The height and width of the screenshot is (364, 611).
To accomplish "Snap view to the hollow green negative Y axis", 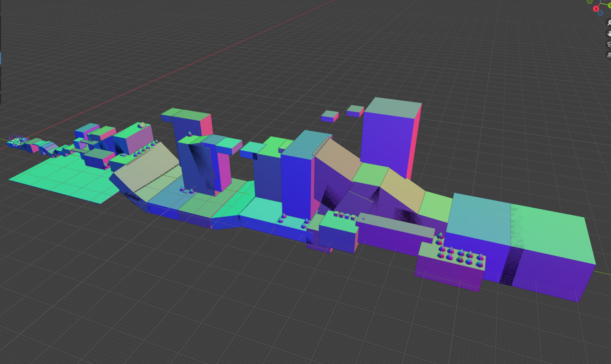I will tap(590, 1).
